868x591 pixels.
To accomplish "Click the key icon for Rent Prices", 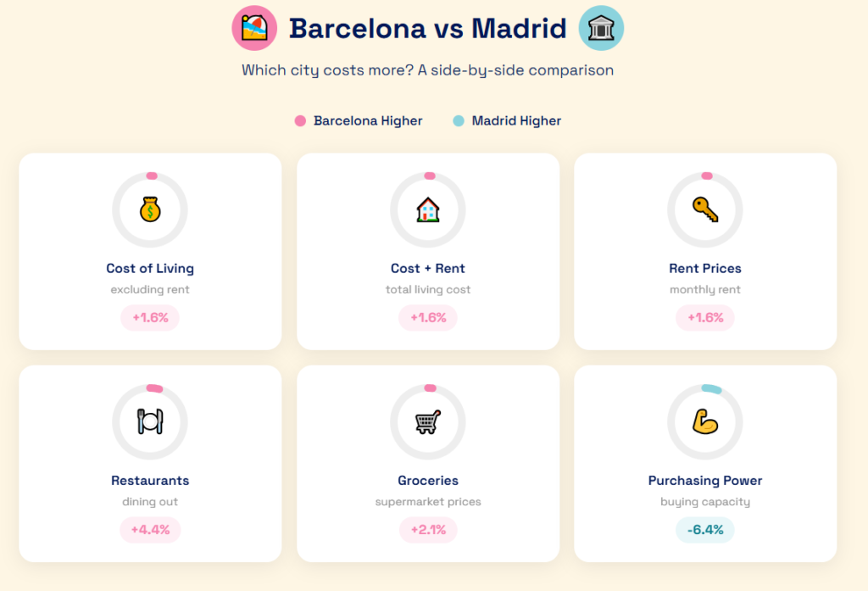I will coord(705,209).
